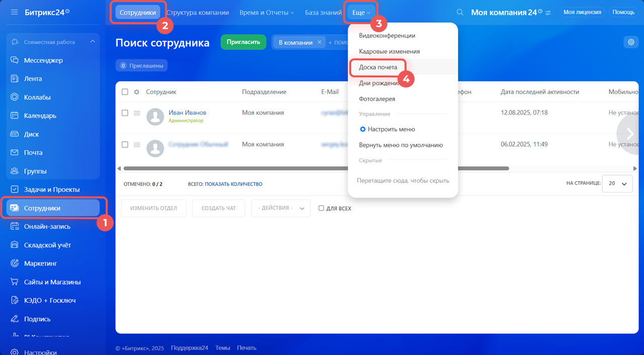Collapse the Совместная работа sidebar section
644x355 pixels.
tap(92, 42)
